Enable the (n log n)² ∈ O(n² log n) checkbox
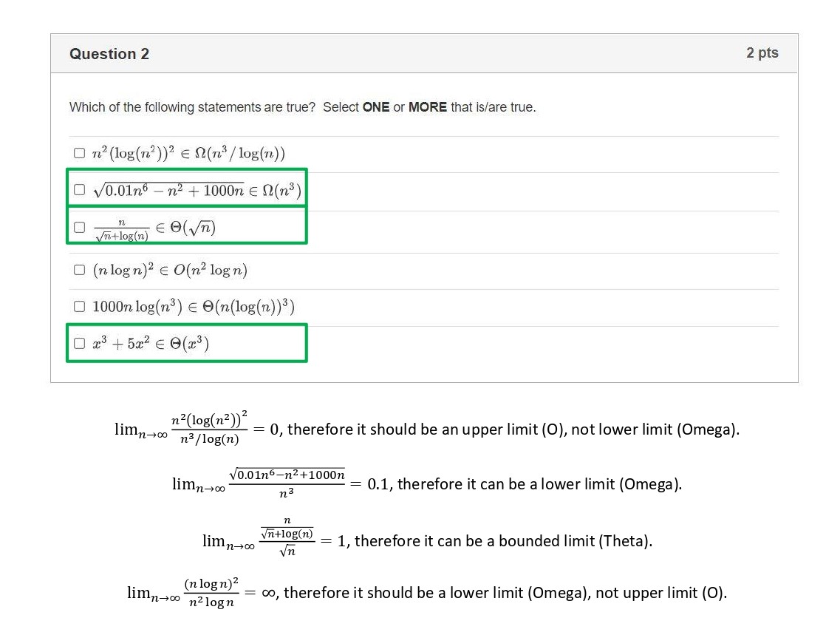 80,271
